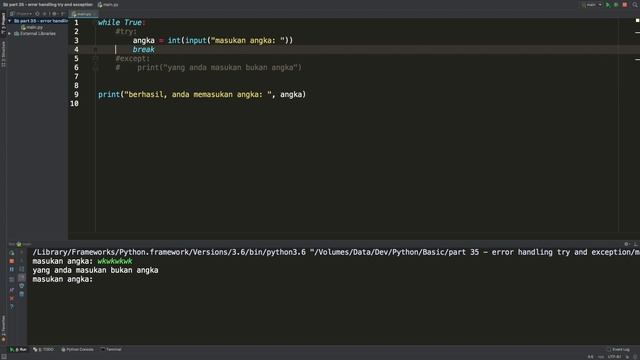Toggle the Project side tool window
This screenshot has width=640, height=360.
tap(3, 24)
